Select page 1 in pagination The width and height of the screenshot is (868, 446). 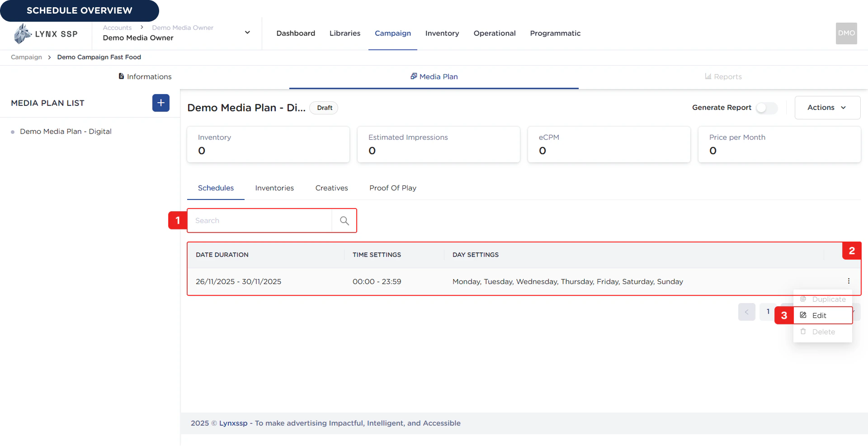(x=768, y=312)
